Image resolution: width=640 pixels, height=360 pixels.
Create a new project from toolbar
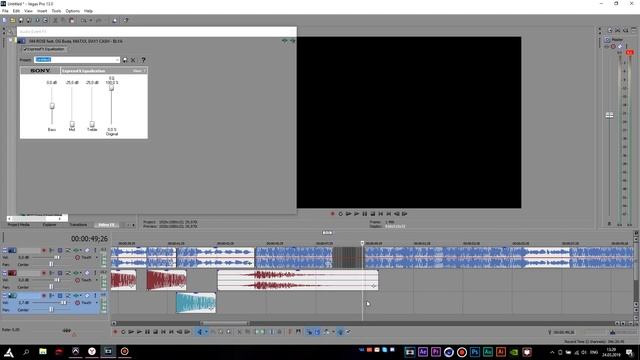(4, 20)
